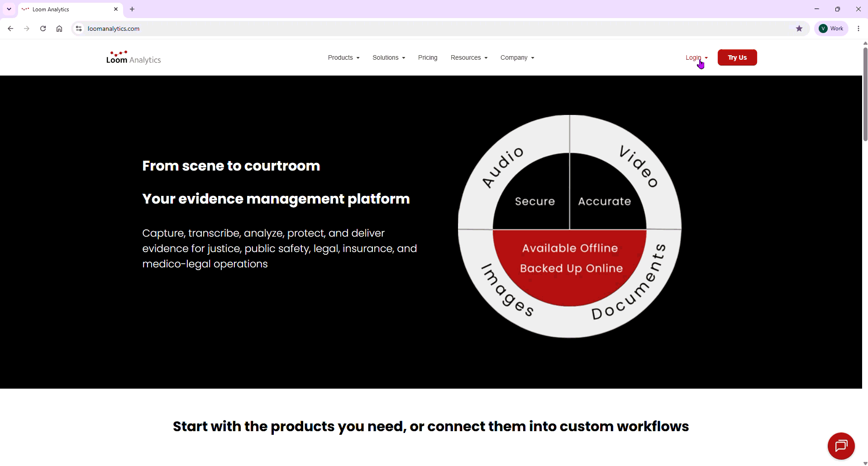Minimize the browser window

pyautogui.click(x=817, y=9)
